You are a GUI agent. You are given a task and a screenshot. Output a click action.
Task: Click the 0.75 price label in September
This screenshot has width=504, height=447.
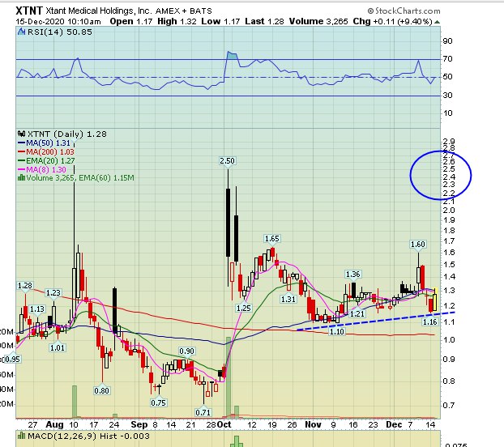[159, 402]
